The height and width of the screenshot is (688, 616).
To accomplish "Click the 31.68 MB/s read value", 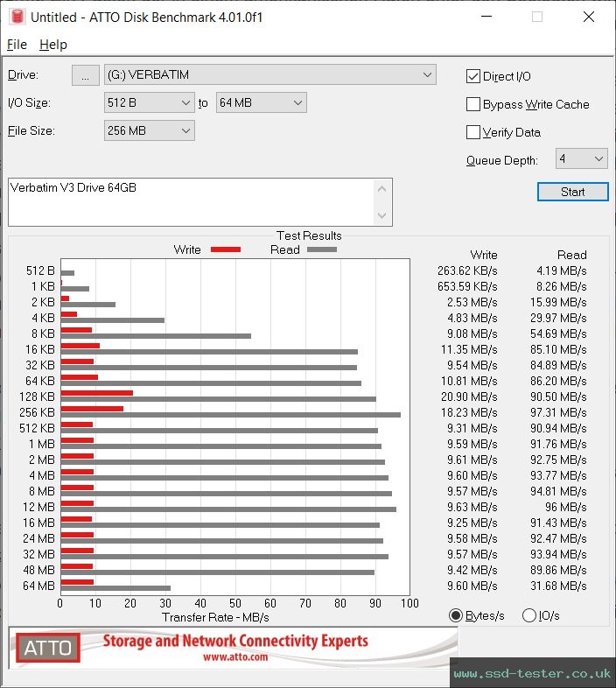I will pyautogui.click(x=558, y=586).
